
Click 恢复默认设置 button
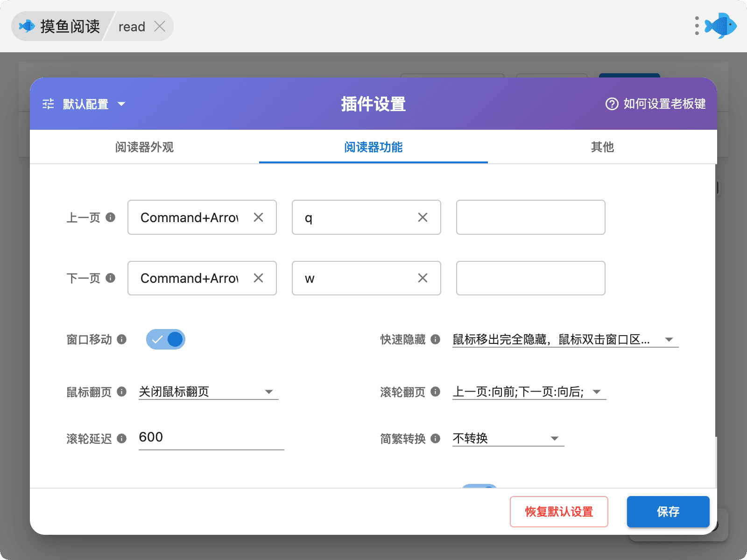(x=559, y=511)
